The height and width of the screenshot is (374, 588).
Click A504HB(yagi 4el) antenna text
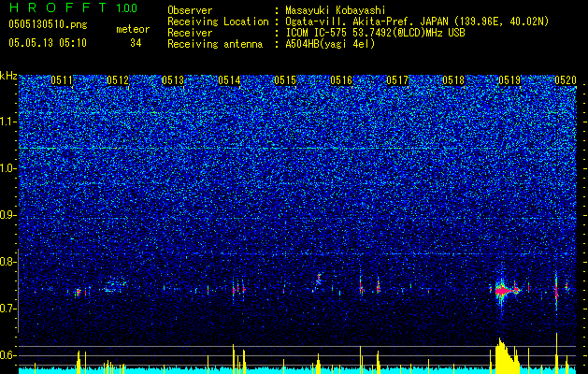(x=330, y=44)
